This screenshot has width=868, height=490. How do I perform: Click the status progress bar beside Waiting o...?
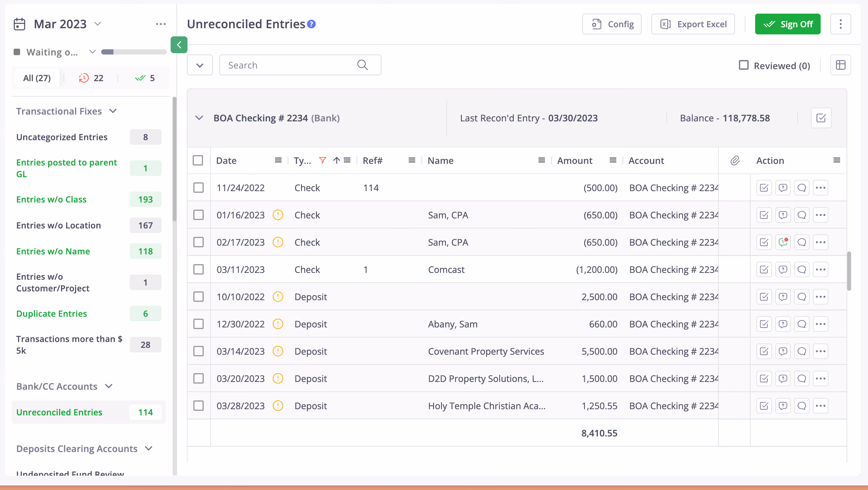[134, 52]
